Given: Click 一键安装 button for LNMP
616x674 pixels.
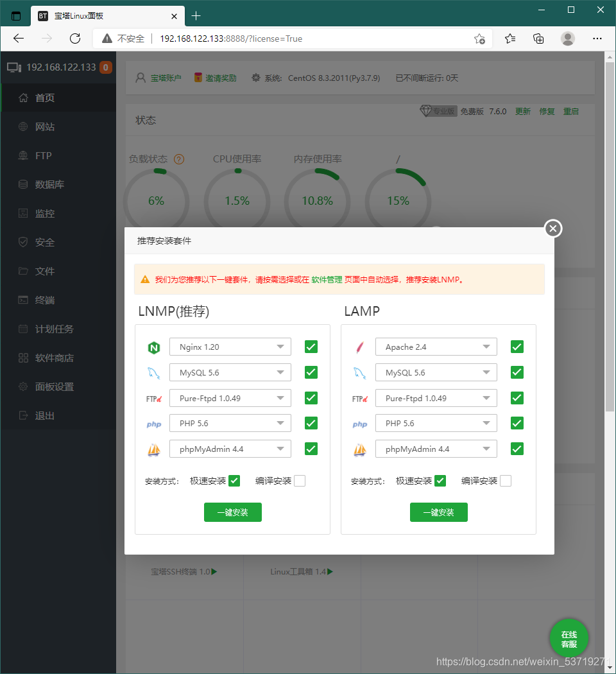Looking at the screenshot, I should coord(233,512).
